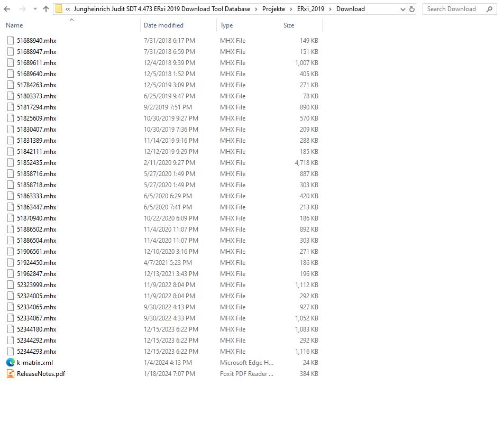
Task: Click Edge icon of k-matrix.xml
Action: 11,363
